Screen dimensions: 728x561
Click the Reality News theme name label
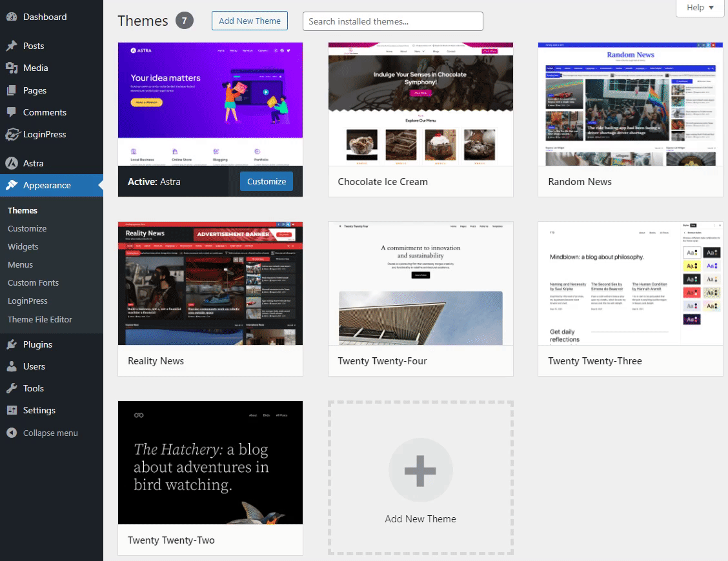tap(156, 361)
